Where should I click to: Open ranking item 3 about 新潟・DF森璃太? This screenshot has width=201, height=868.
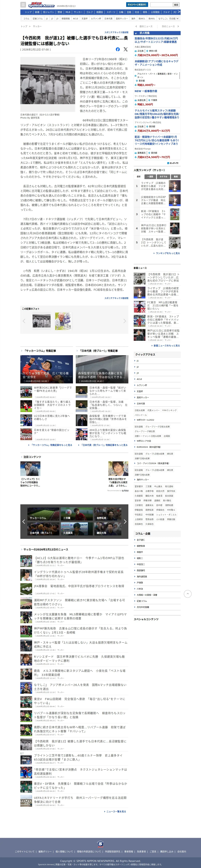click(157, 214)
